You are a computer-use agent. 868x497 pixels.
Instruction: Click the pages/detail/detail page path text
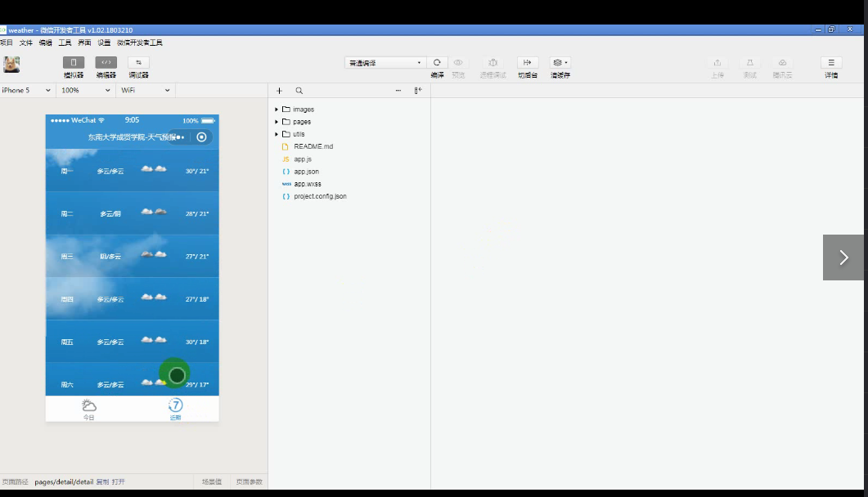(x=64, y=482)
